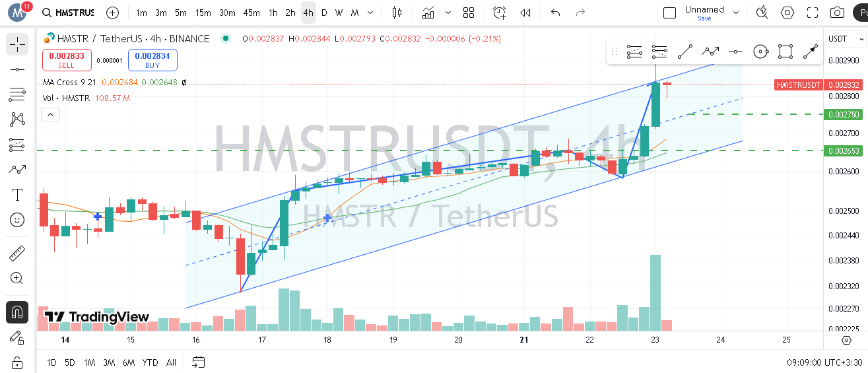Select the Measure ruler tool
This screenshot has width=868, height=373.
pyautogui.click(x=17, y=253)
